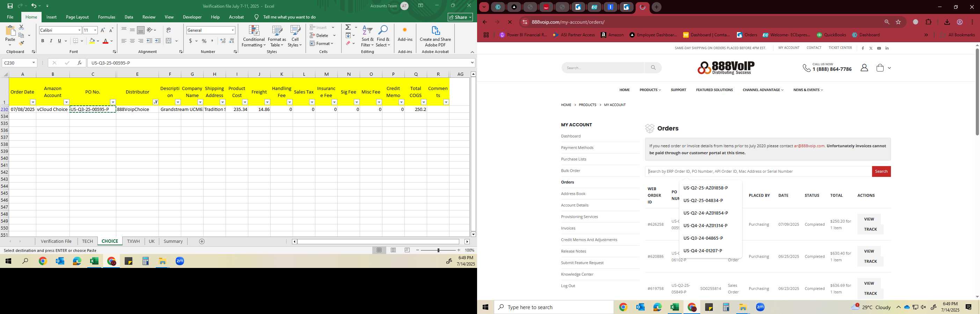This screenshot has height=314, width=980.
Task: Open the font size dropdown showing 11
Action: [x=95, y=30]
